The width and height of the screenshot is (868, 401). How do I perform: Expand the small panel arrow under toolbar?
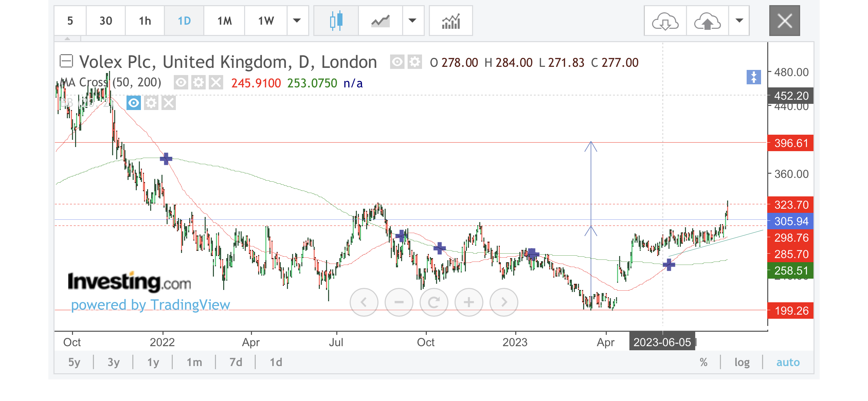(68, 39)
